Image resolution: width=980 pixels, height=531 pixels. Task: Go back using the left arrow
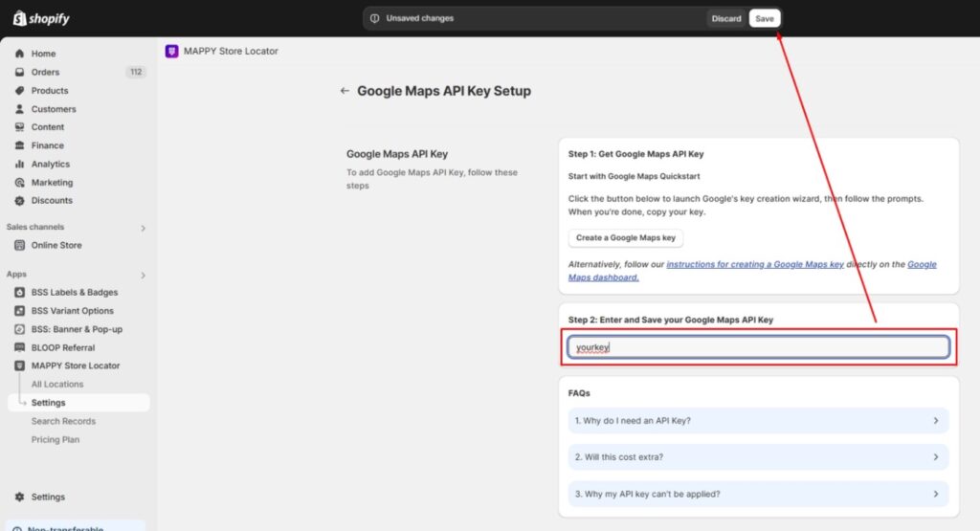(345, 91)
